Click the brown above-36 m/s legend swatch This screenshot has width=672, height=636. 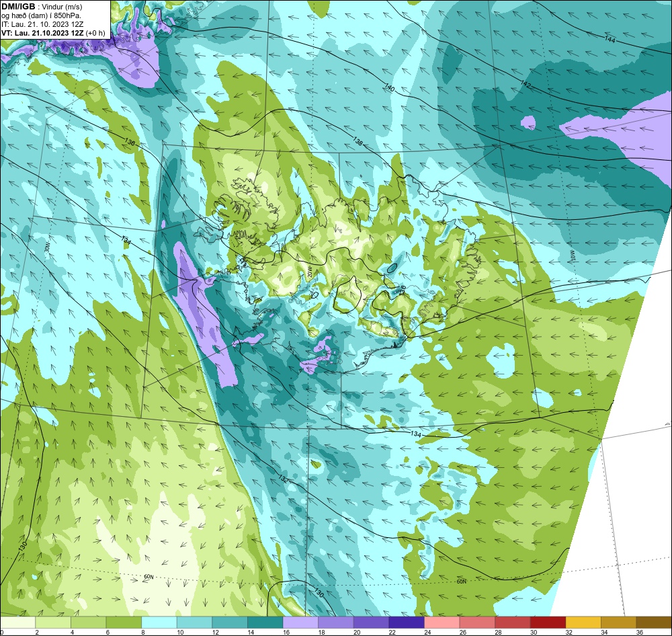[x=654, y=623]
